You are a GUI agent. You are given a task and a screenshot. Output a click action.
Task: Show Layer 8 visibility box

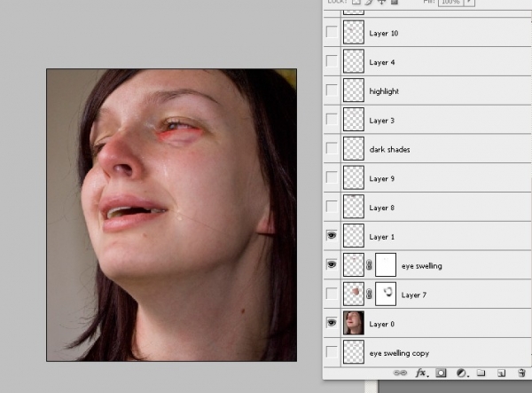coord(332,207)
